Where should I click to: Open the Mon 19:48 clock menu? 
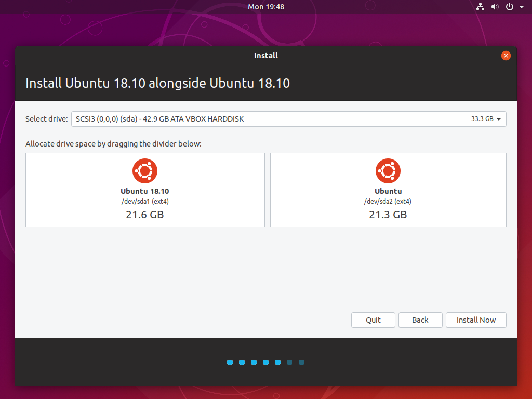tap(265, 7)
